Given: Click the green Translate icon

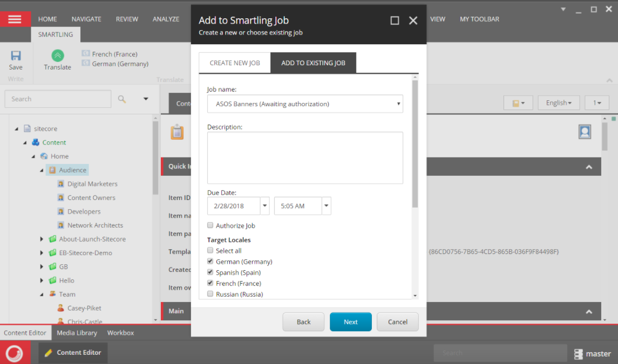Looking at the screenshot, I should point(58,56).
